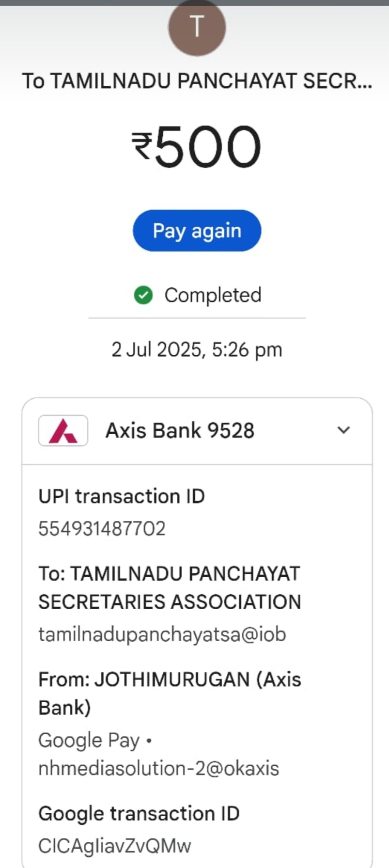This screenshot has width=389, height=868.
Task: Click the 'SECRETARIES ASSOCIATION' recipient name line
Action: tap(170, 602)
